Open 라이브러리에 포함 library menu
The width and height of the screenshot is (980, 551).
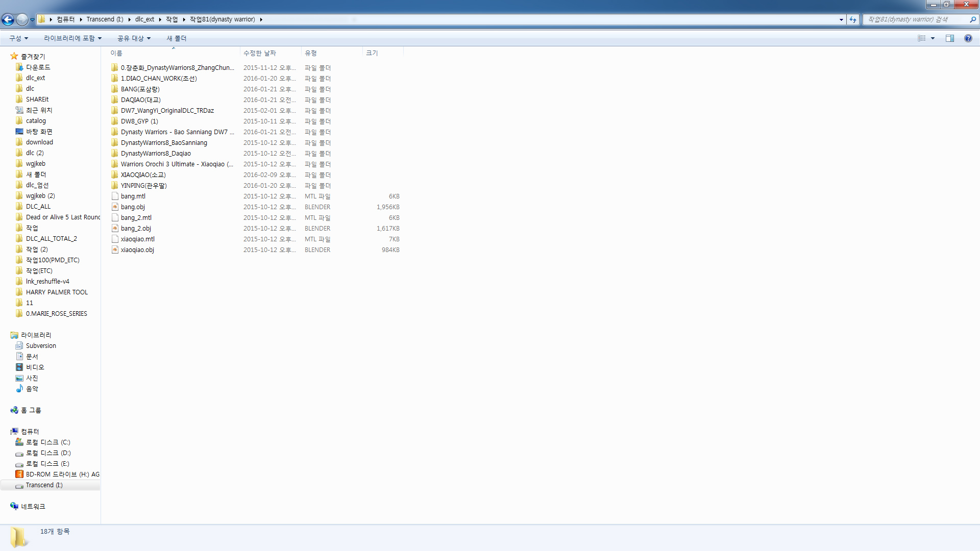coord(72,38)
